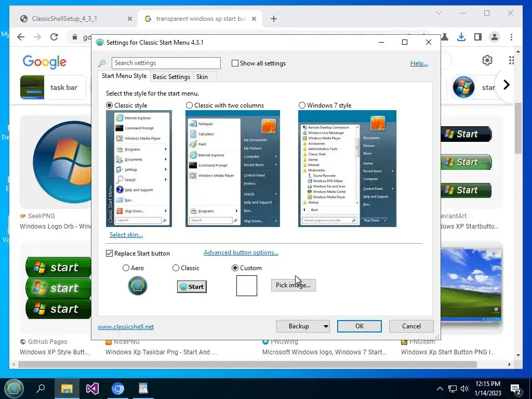Open Chrome profile avatar icon
Image resolution: width=532 pixels, height=399 pixels.
tap(495, 37)
